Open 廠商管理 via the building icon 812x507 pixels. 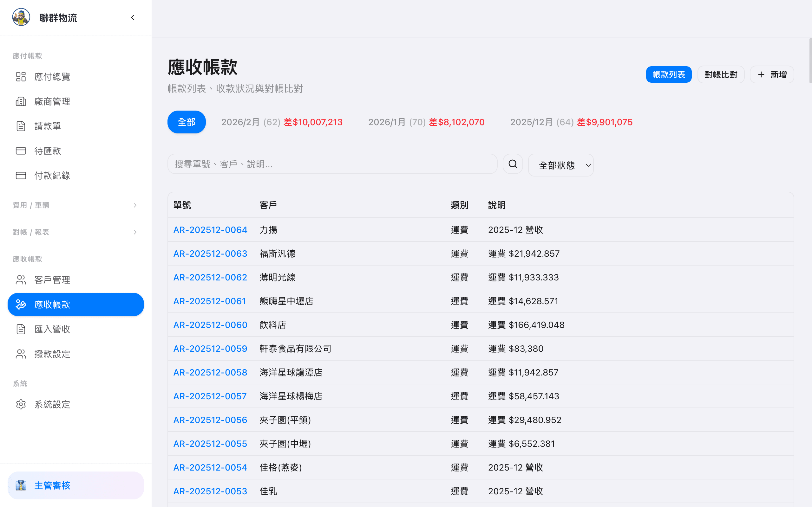tap(21, 101)
